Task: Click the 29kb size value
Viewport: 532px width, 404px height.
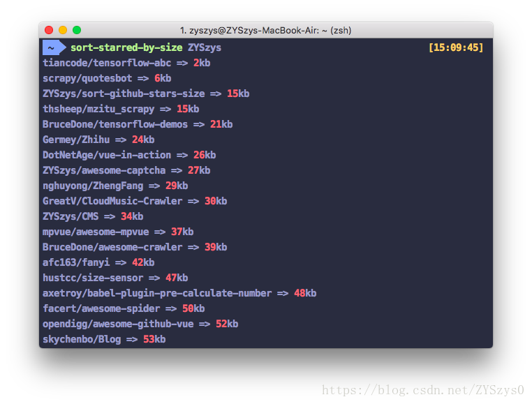Action: (x=177, y=186)
